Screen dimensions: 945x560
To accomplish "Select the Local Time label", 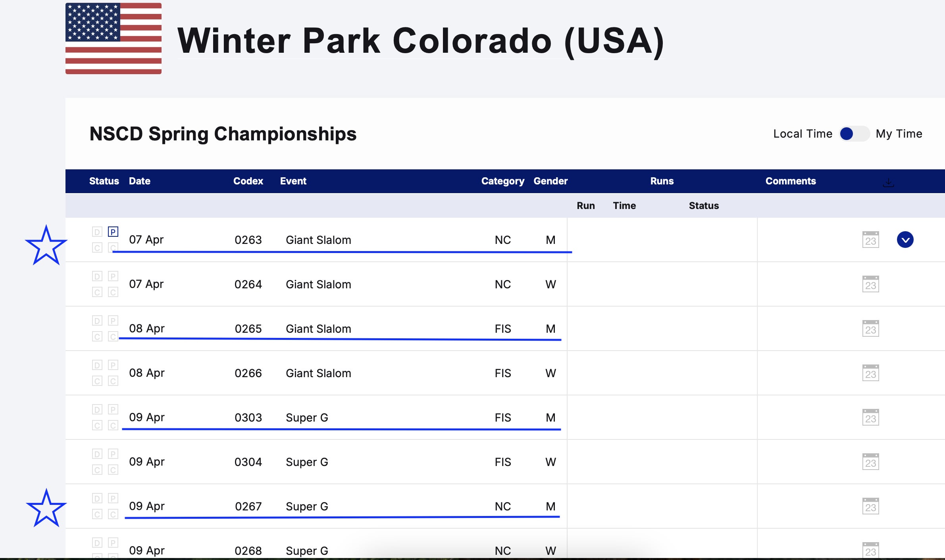I will (803, 134).
